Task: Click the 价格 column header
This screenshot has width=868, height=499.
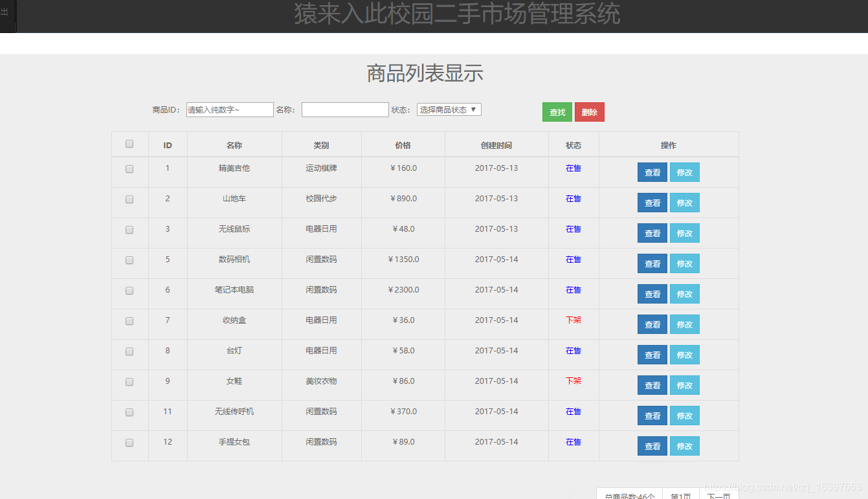Action: pyautogui.click(x=403, y=145)
